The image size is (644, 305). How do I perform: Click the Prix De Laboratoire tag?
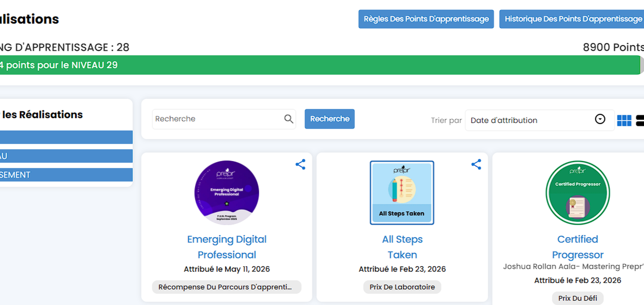(x=402, y=287)
